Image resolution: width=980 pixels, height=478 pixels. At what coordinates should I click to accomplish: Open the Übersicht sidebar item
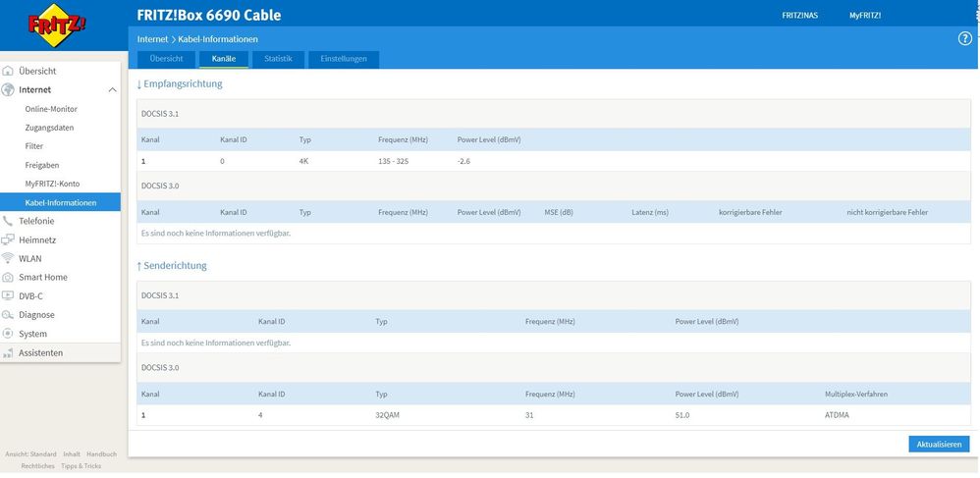click(37, 72)
